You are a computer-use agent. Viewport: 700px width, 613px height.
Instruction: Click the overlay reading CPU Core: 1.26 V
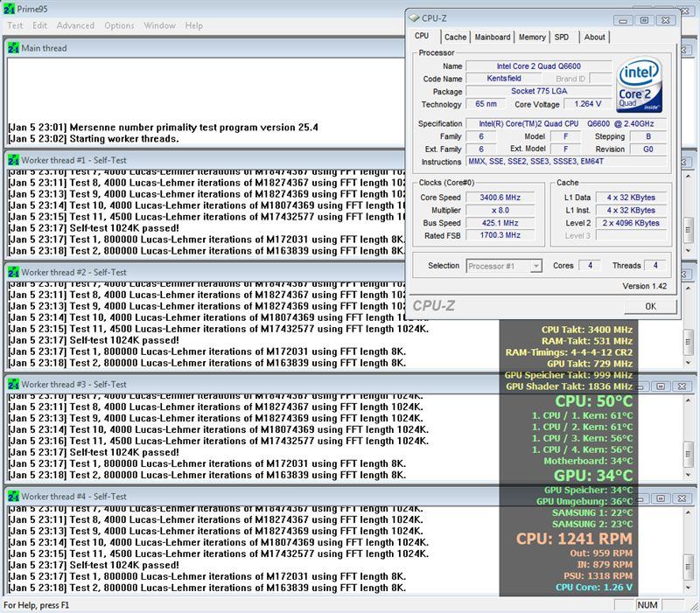[x=594, y=587]
